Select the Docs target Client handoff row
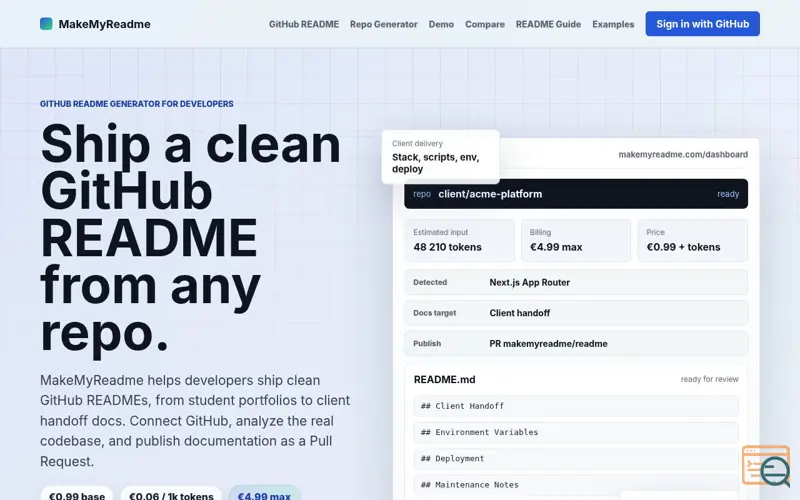 (x=576, y=313)
